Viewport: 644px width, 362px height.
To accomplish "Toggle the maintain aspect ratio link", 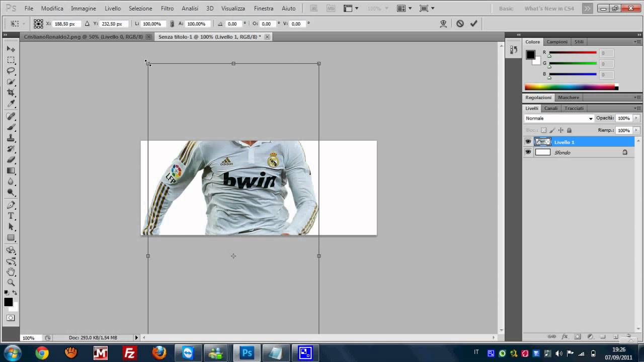I will point(172,24).
